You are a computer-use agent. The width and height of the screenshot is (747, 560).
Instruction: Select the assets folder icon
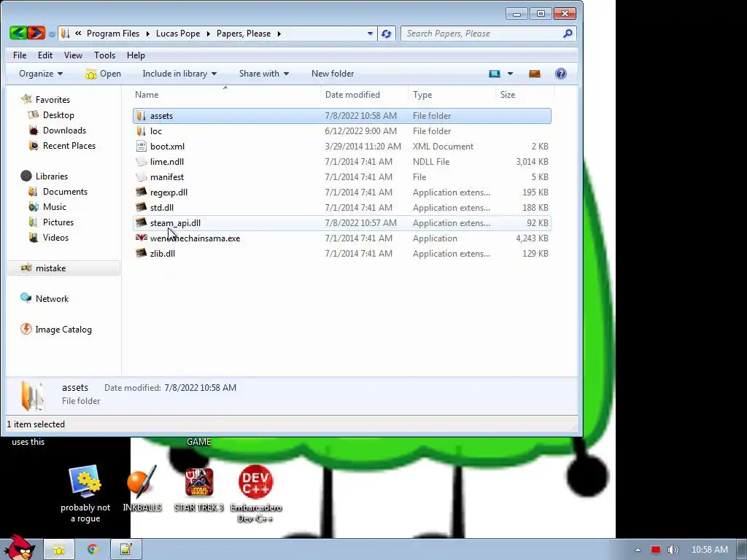coord(141,115)
